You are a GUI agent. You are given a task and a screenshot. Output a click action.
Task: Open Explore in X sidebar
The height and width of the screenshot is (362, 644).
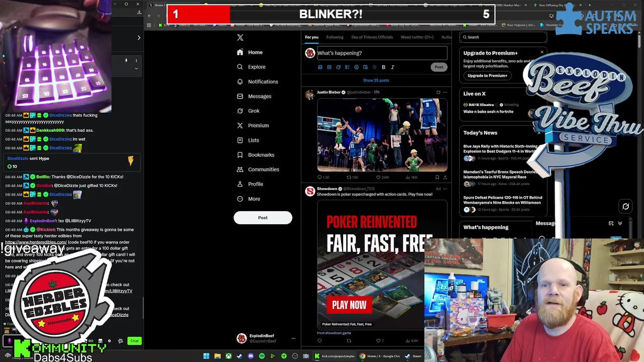(251, 67)
